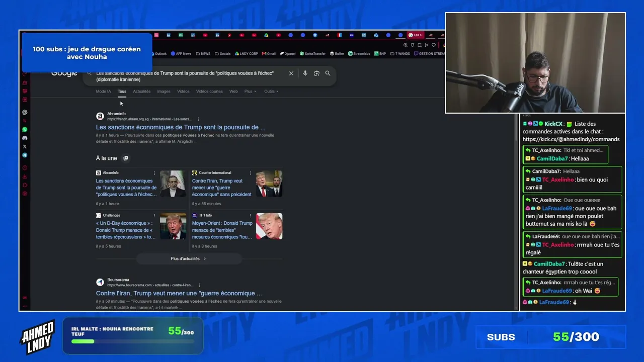The width and height of the screenshot is (644, 362).
Task: Open options for the Courrier international news card
Action: [251, 173]
